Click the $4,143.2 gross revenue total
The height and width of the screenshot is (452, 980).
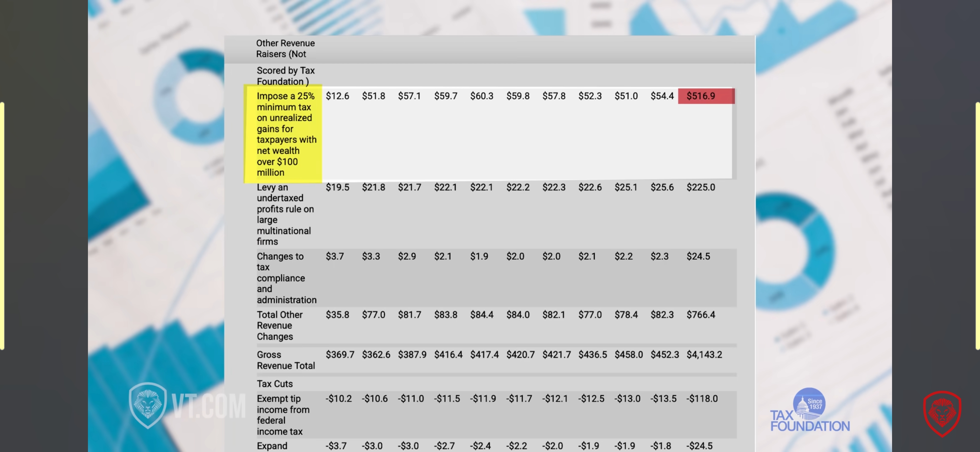(x=704, y=355)
